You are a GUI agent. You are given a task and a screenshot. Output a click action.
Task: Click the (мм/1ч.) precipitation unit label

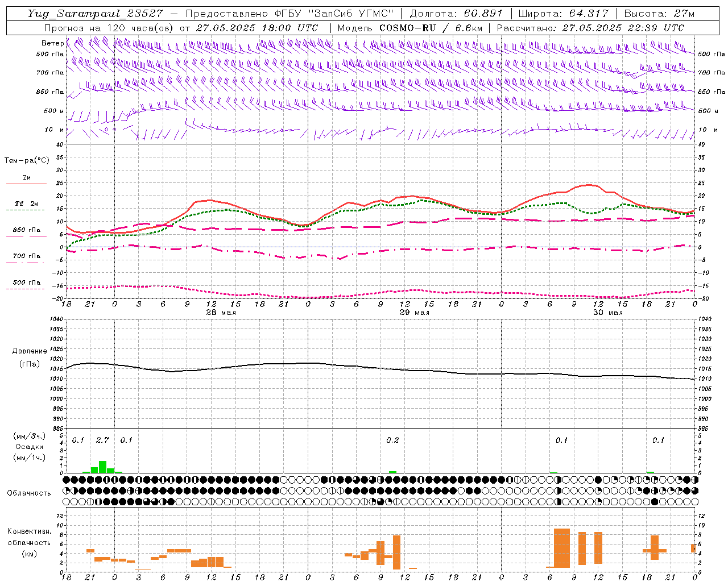30,458
